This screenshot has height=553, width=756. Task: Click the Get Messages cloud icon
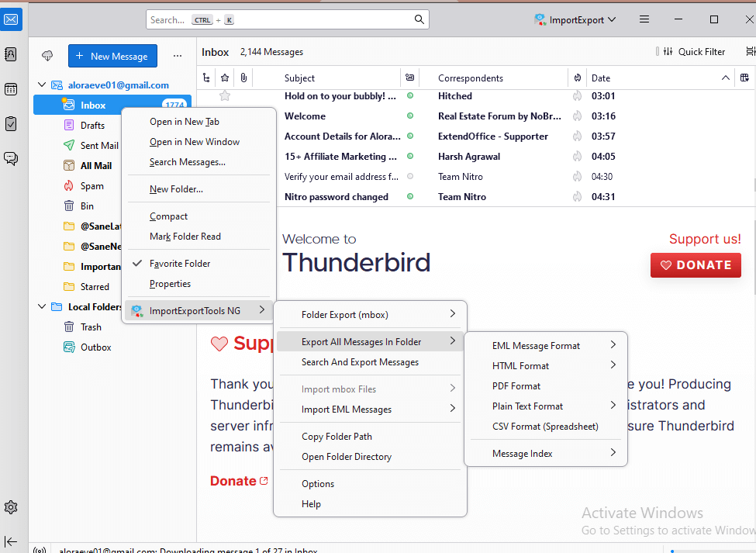47,56
